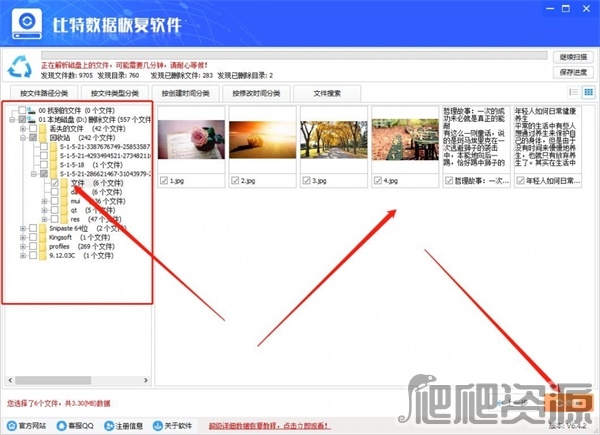Switch to 按创建时间分类 tab
This screenshot has width=600, height=435.
186,93
